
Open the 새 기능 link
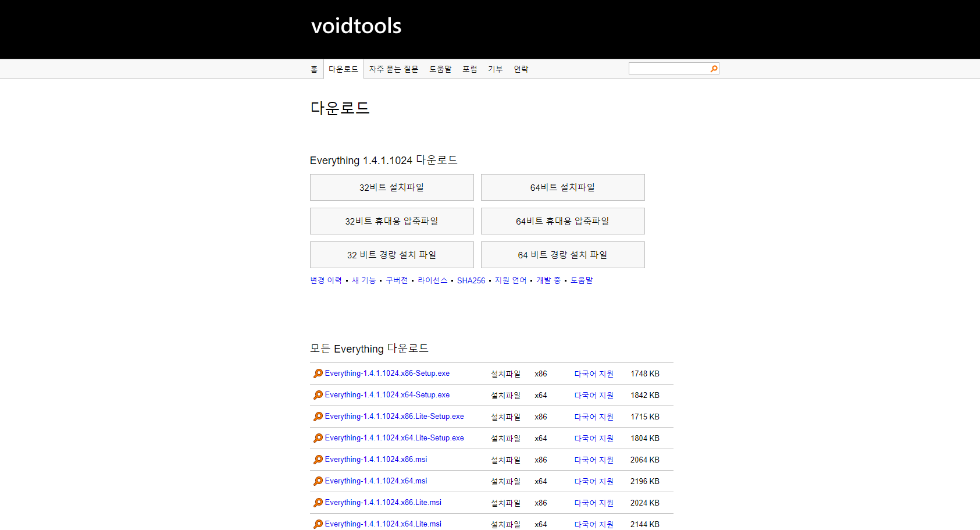click(364, 280)
